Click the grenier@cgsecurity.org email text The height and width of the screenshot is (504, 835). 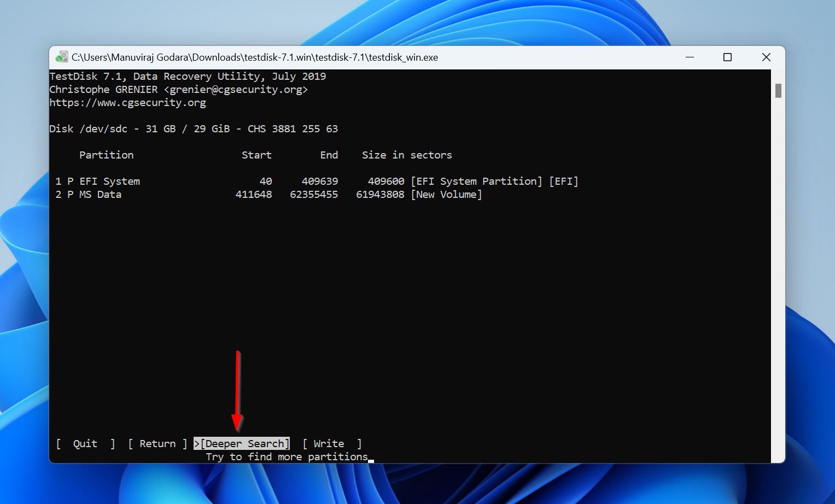pyautogui.click(x=236, y=90)
